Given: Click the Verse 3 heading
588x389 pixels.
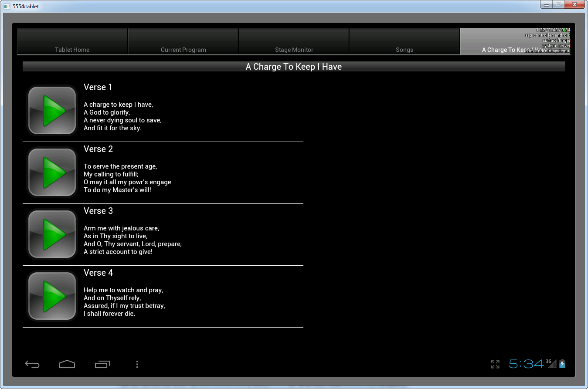Looking at the screenshot, I should point(98,211).
